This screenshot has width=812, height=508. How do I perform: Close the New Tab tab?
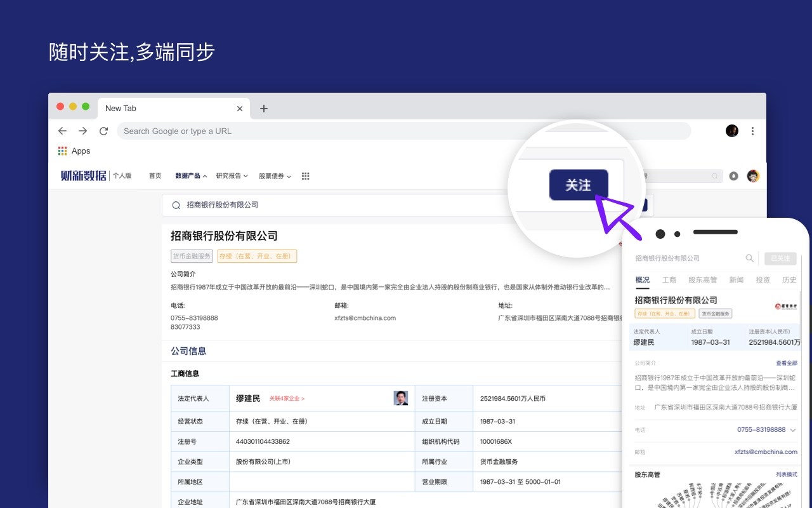click(240, 109)
